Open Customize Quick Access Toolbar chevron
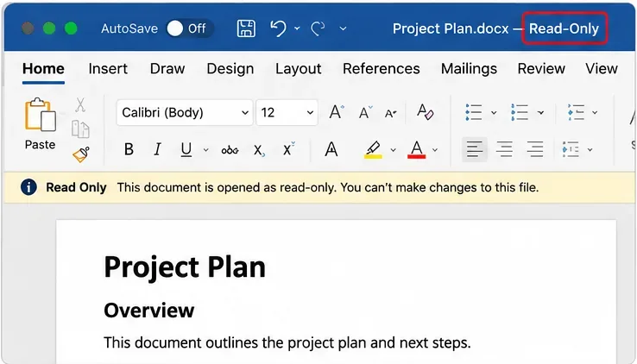The image size is (637, 364). tap(343, 28)
